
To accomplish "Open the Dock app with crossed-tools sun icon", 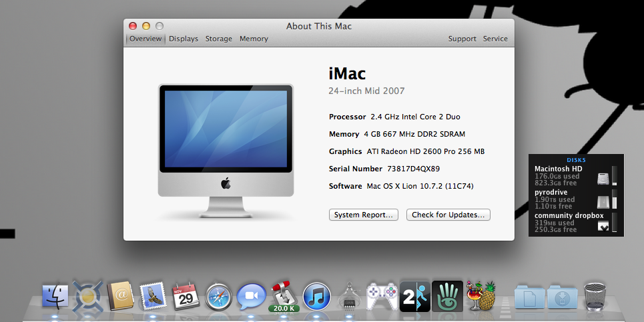I will point(87,296).
